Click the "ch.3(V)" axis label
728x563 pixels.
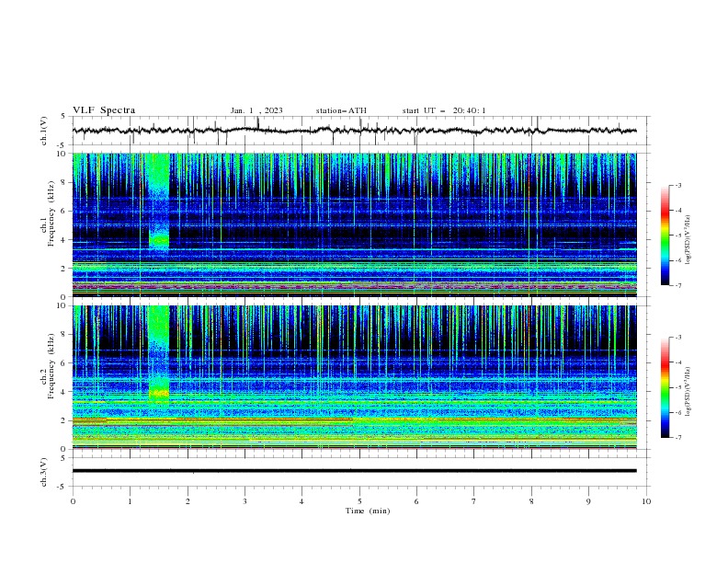(44, 472)
